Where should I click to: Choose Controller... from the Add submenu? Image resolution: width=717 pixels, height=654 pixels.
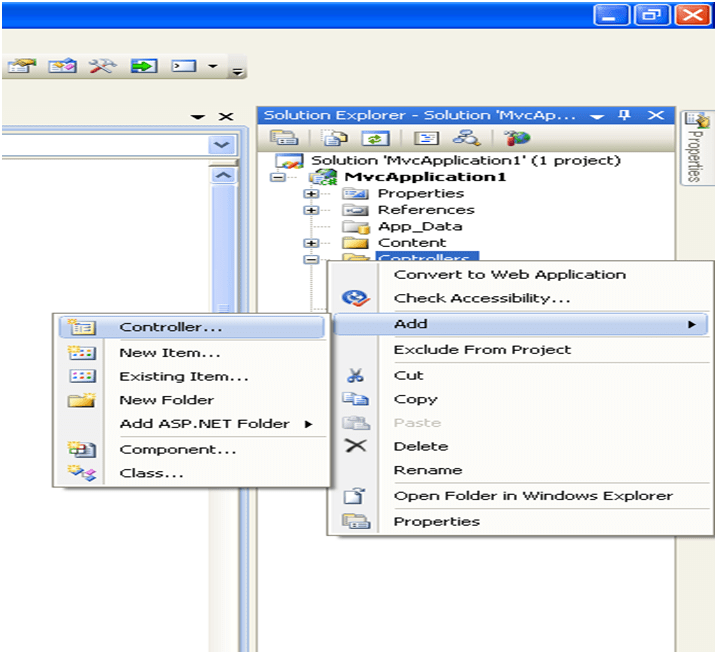click(170, 327)
